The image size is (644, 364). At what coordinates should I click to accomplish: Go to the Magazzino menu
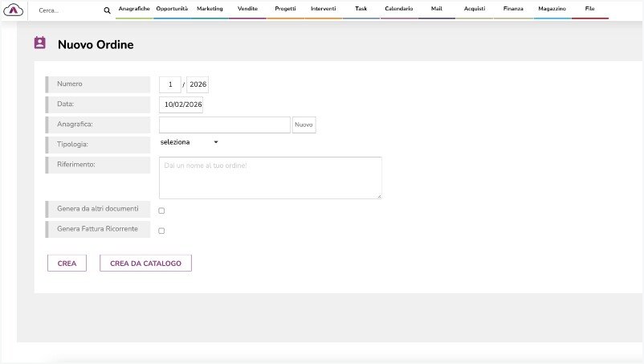[x=552, y=9]
